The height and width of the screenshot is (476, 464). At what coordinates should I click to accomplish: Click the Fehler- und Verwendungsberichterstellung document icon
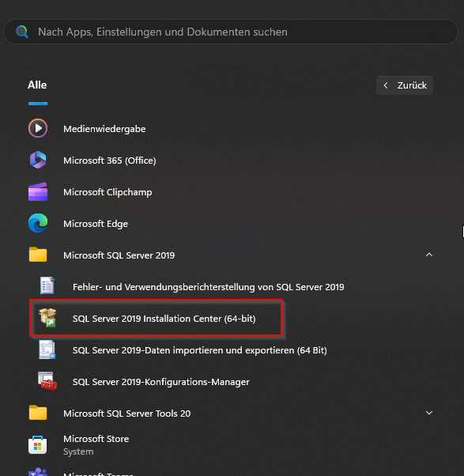point(47,285)
